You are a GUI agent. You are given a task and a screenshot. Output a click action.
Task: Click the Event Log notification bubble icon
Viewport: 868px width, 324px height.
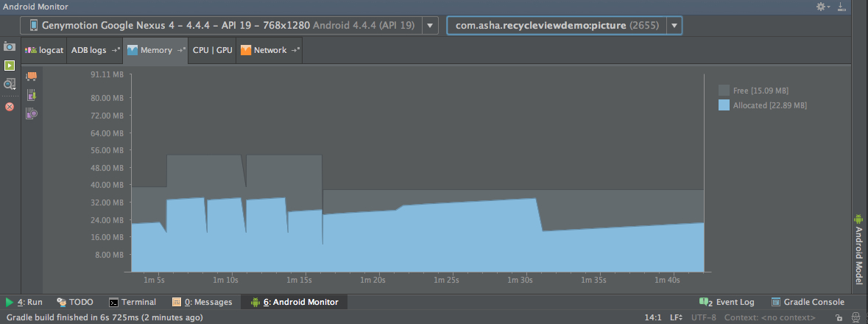pos(705,302)
